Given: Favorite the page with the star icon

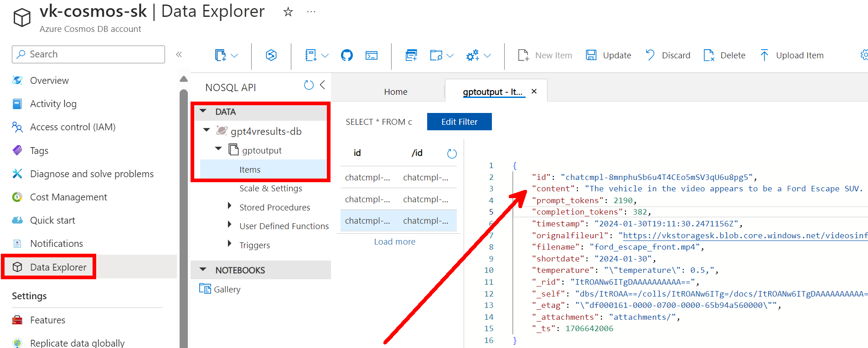Looking at the screenshot, I should [288, 12].
